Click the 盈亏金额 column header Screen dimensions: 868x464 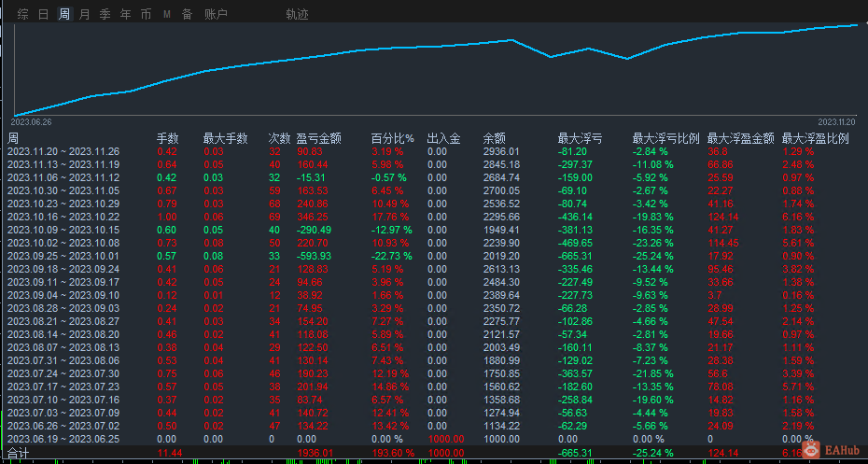(x=319, y=138)
